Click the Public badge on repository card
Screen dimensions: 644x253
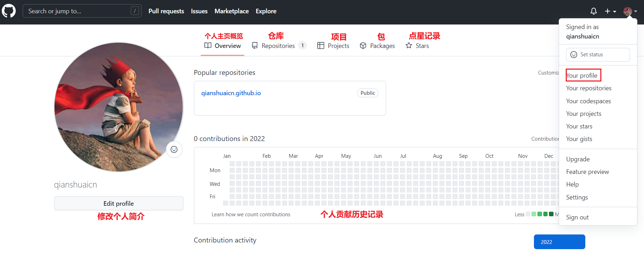[x=368, y=93]
